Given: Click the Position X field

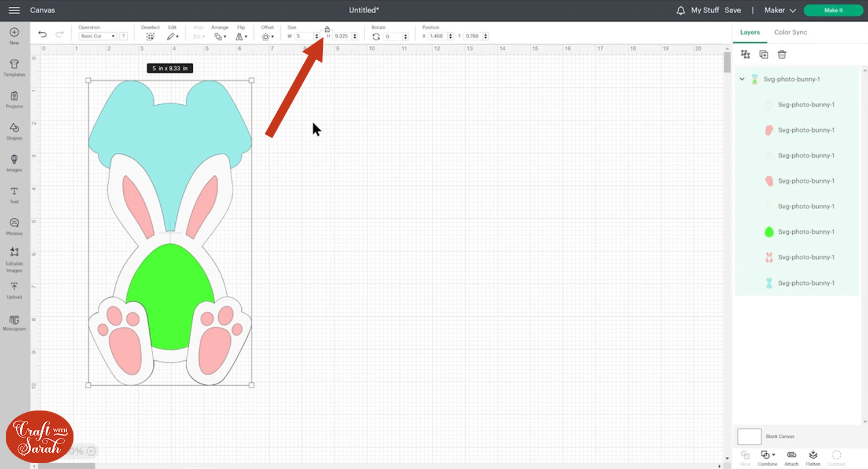Looking at the screenshot, I should coord(437,36).
